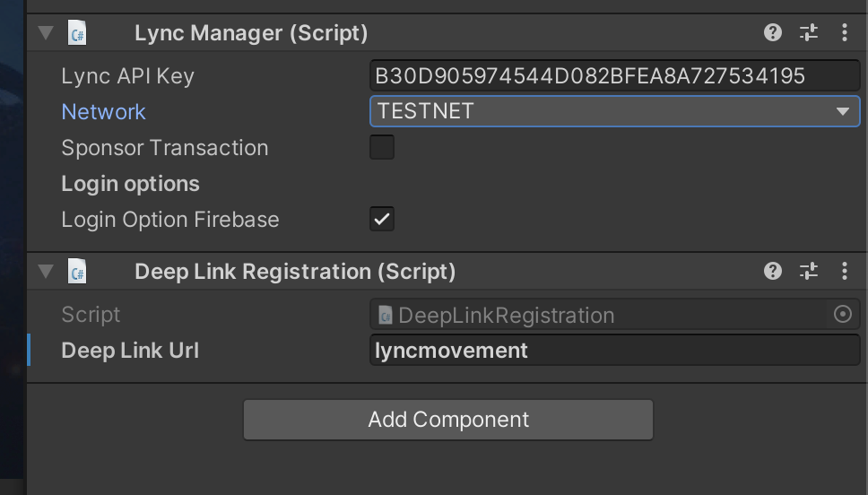Click the Script property label

click(91, 315)
